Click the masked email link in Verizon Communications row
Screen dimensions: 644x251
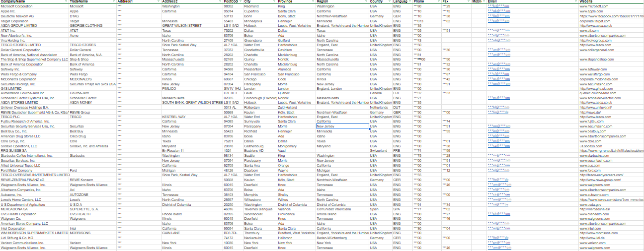[499, 243]
